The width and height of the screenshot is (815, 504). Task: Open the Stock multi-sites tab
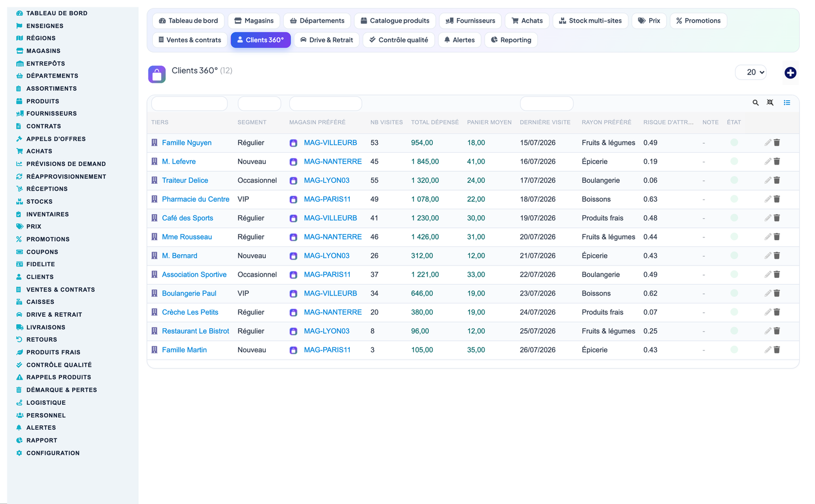591,21
